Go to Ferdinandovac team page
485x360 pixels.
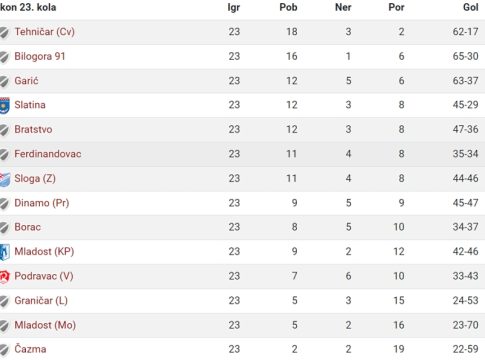[x=48, y=154]
